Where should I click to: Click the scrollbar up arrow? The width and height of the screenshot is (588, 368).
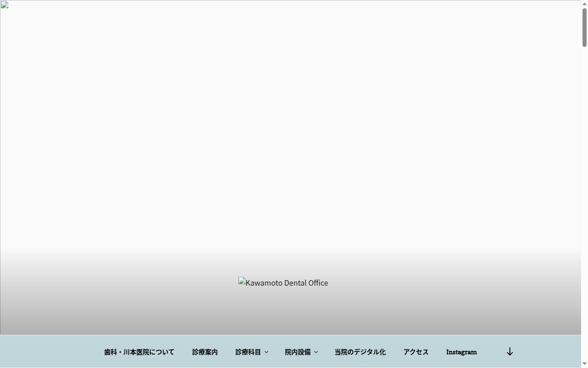coord(584,4)
